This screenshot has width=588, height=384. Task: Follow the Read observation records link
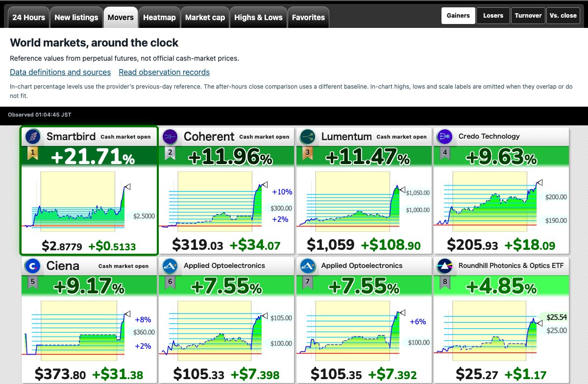click(x=164, y=72)
